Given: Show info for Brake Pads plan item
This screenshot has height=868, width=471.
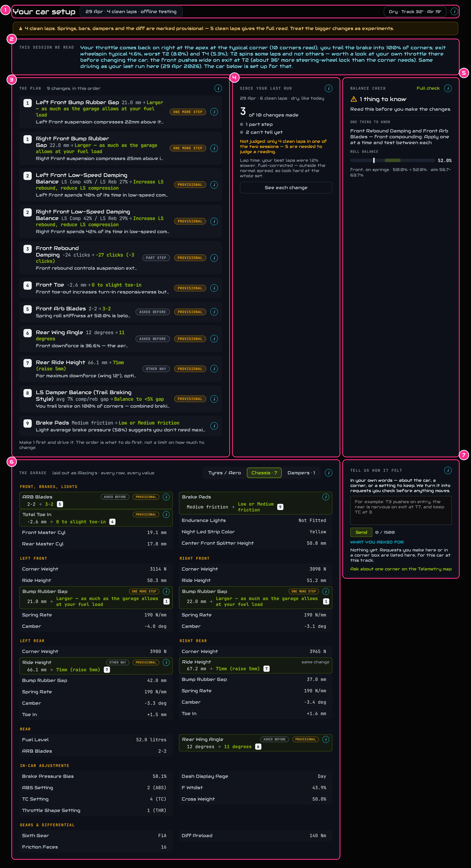Looking at the screenshot, I should tap(214, 426).
